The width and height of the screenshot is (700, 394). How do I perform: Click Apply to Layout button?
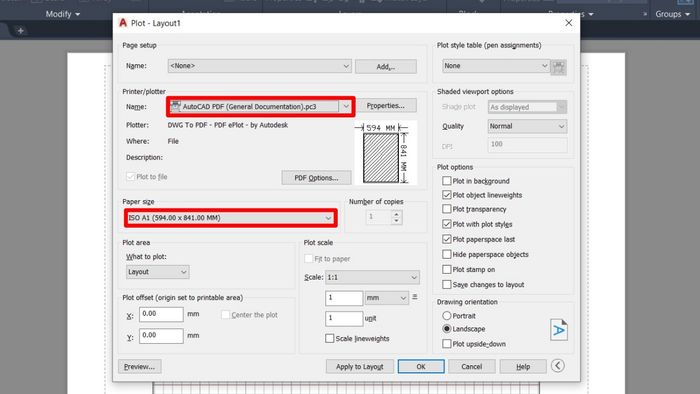359,366
